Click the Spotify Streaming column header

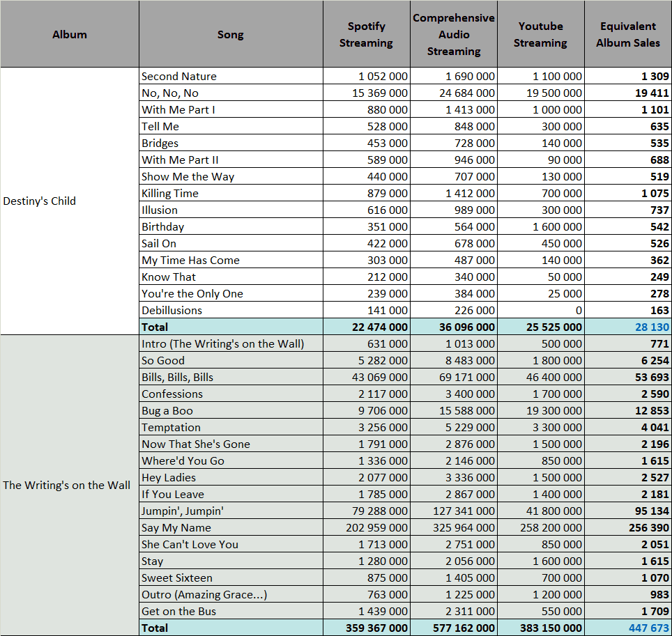click(367, 34)
